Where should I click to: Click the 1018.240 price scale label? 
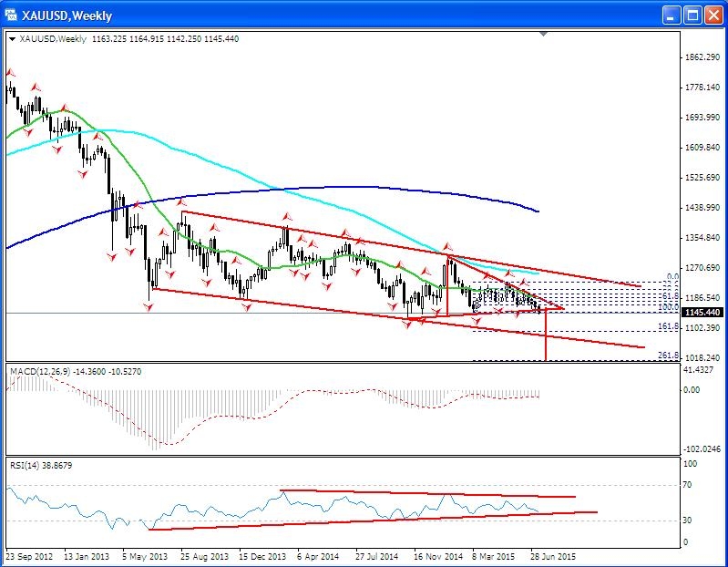(702, 358)
